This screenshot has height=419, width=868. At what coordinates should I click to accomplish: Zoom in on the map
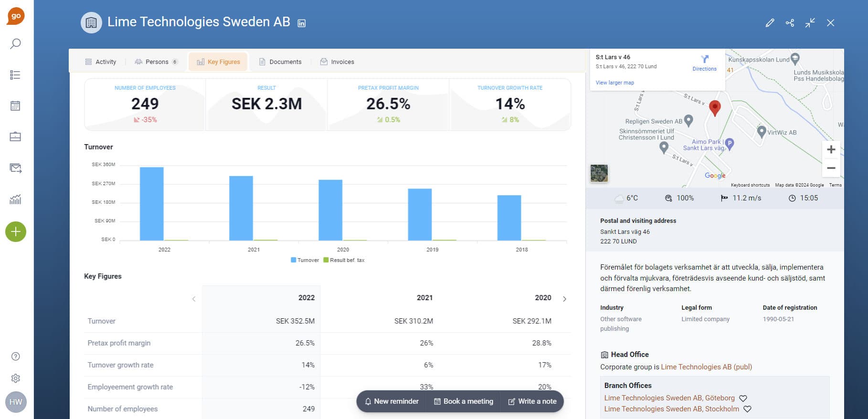coord(831,149)
